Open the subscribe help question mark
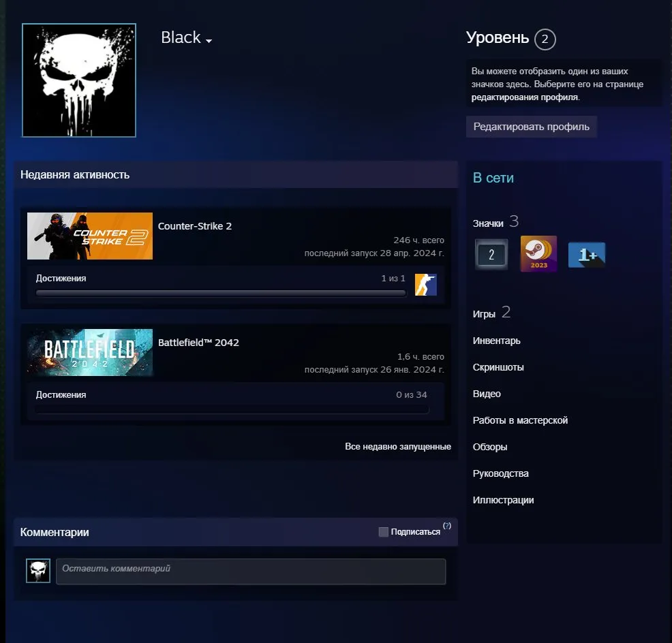 pos(447,526)
